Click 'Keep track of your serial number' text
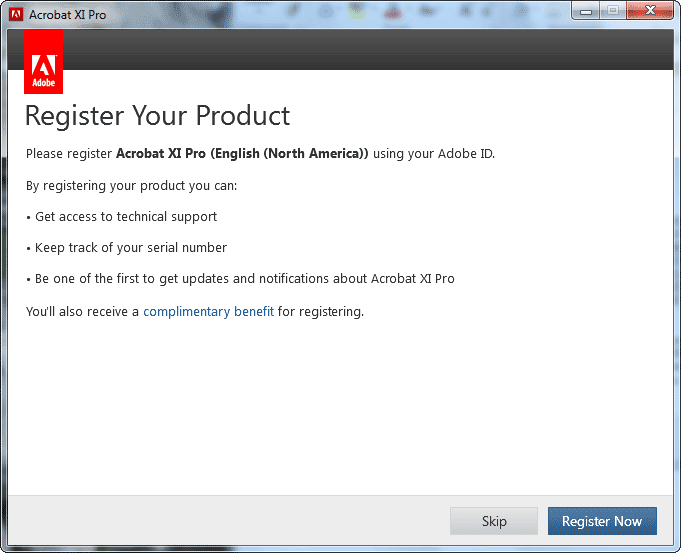 click(131, 248)
